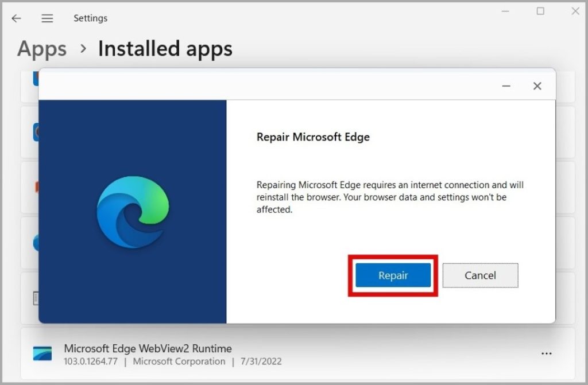The image size is (588, 385).
Task: Click the 7/31/2022 install date
Action: pos(261,361)
